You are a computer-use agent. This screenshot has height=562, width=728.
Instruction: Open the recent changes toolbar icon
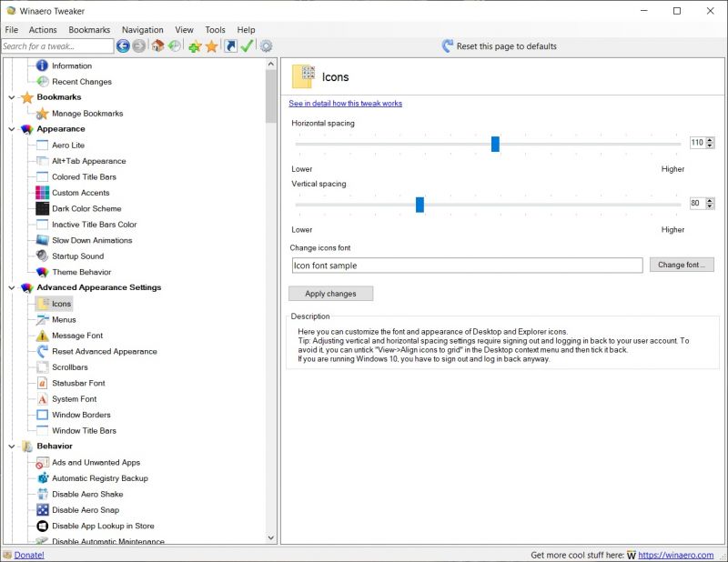175,45
